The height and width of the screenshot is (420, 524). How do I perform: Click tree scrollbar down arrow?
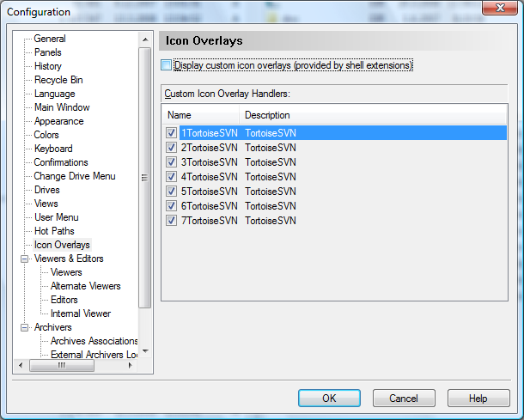point(145,351)
